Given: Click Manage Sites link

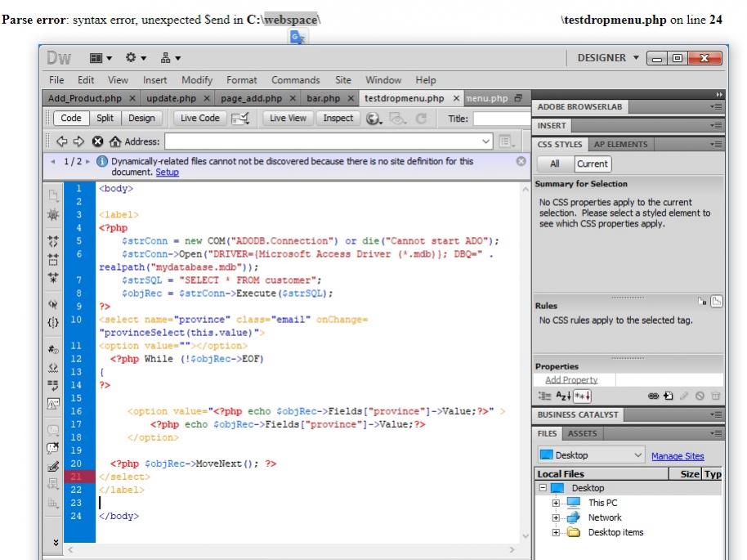Looking at the screenshot, I should click(x=678, y=456).
